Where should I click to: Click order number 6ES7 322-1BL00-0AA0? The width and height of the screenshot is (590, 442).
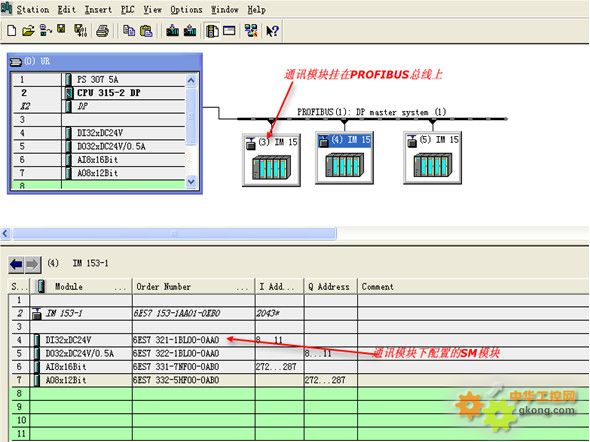(x=176, y=353)
